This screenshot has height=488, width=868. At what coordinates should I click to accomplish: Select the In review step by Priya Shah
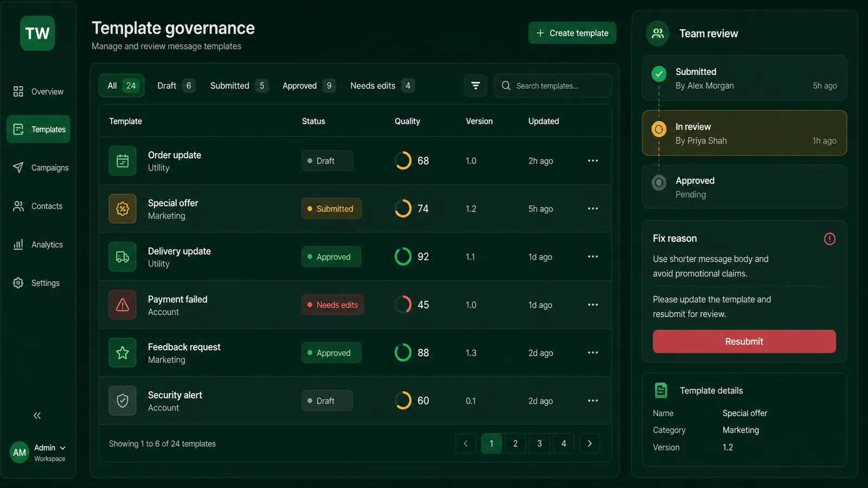[x=744, y=133]
